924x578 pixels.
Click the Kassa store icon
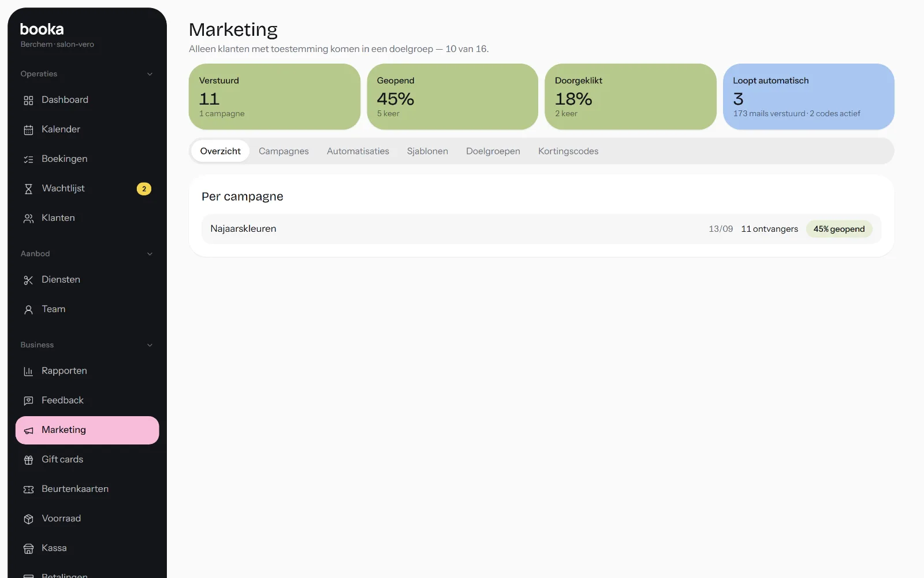pos(28,549)
